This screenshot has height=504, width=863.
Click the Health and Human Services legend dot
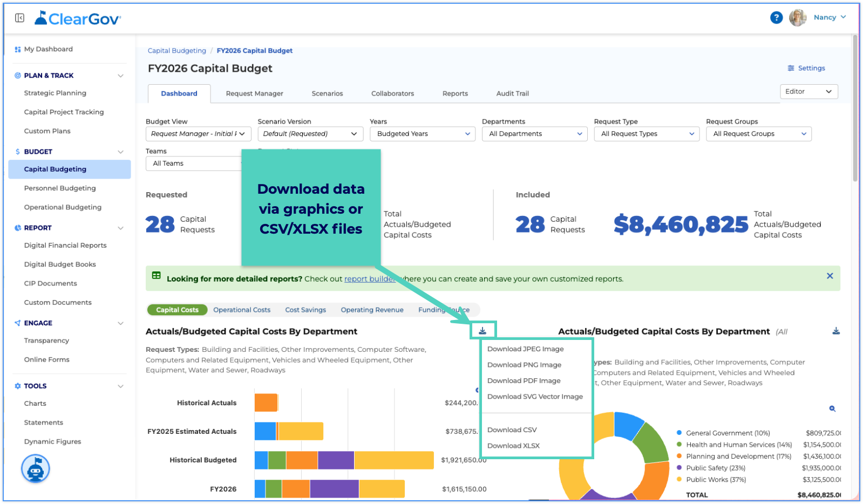click(679, 445)
